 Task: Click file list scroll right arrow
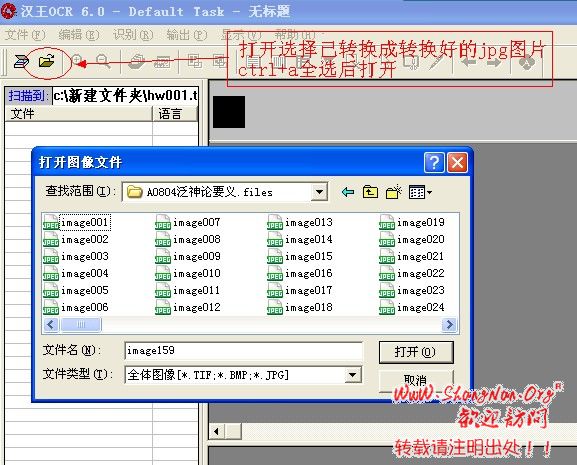[449, 324]
